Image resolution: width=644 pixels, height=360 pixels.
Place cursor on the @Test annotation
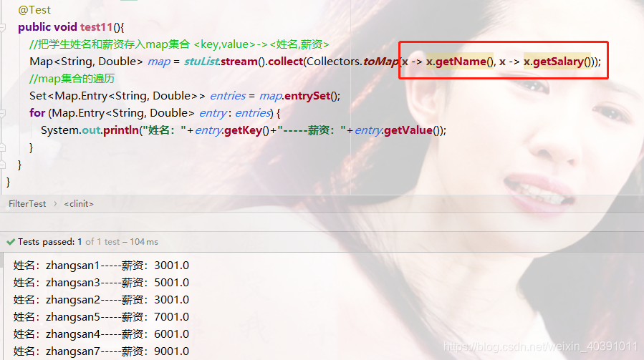click(x=34, y=10)
